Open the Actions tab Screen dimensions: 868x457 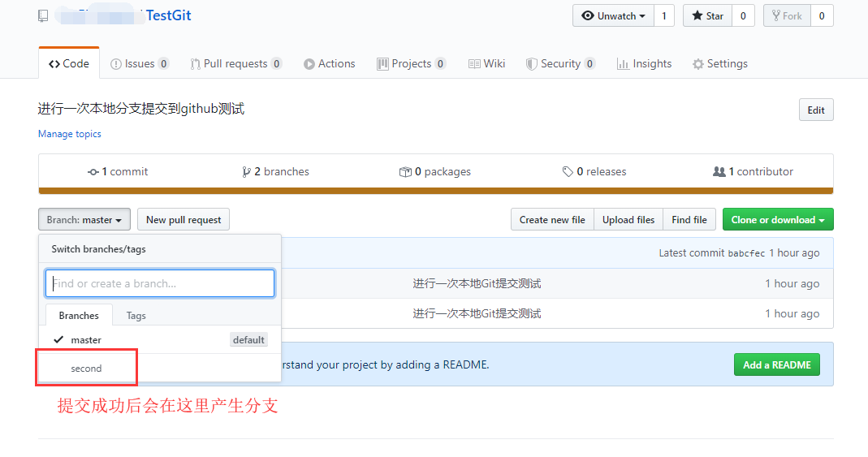330,63
